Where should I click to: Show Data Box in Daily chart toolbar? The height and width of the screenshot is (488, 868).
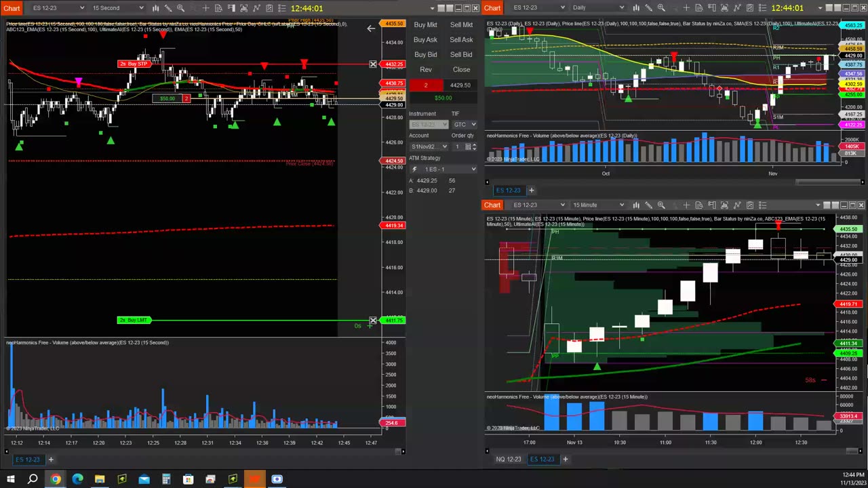[x=699, y=7]
